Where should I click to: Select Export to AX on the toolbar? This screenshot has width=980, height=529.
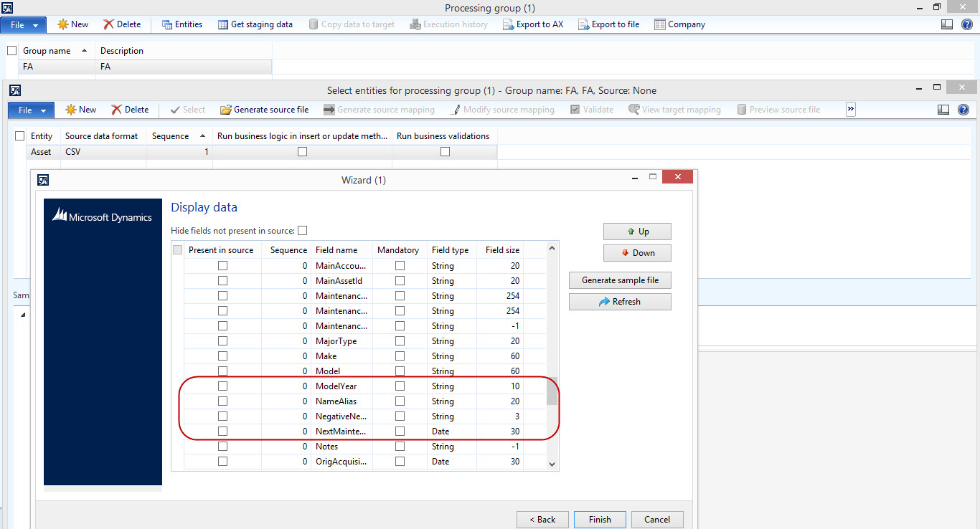coord(533,24)
